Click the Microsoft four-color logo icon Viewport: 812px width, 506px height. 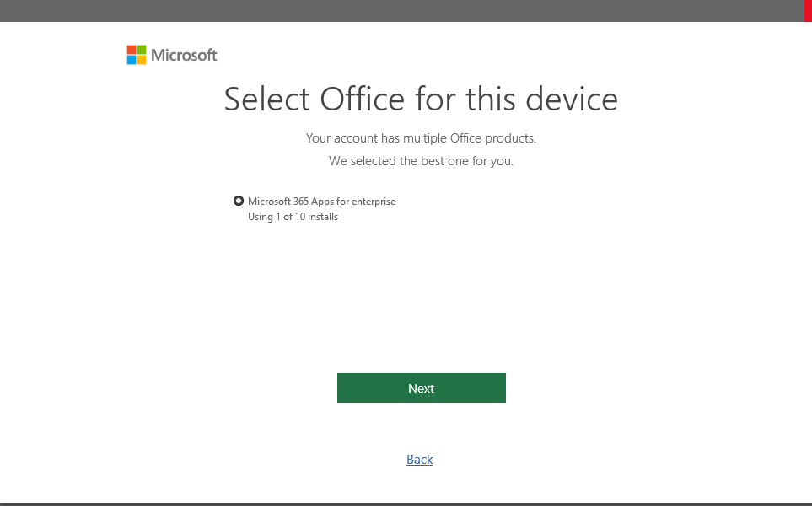pyautogui.click(x=137, y=55)
